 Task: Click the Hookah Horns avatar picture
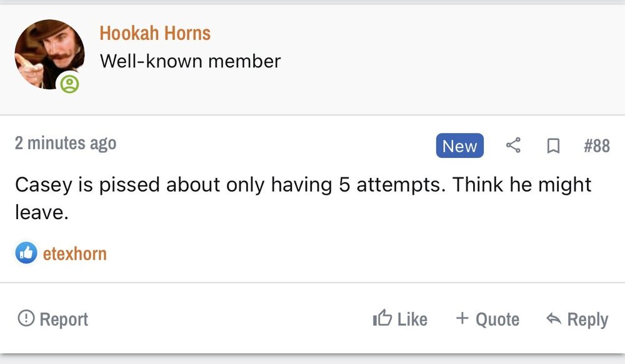coord(47,53)
